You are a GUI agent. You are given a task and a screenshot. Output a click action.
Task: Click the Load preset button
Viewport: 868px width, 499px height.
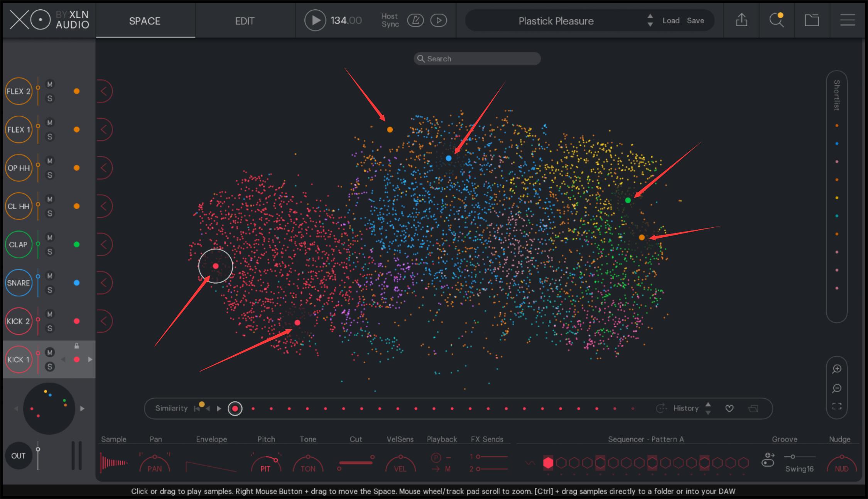coord(671,21)
